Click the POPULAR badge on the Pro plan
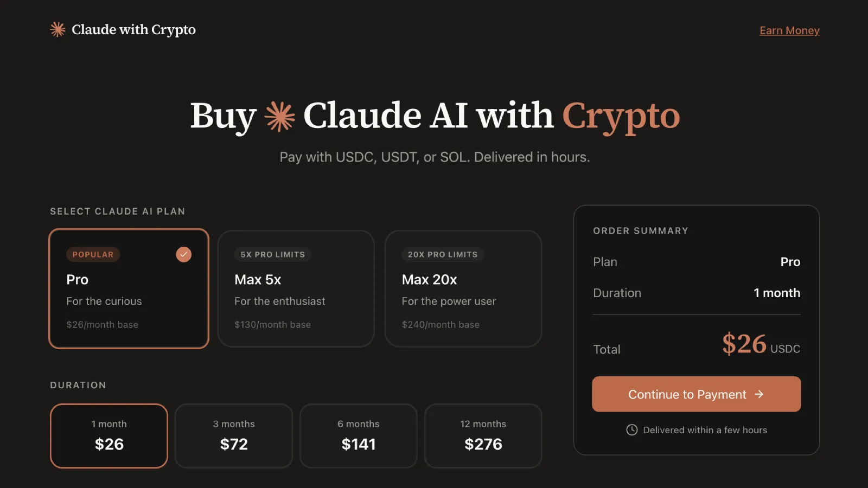The image size is (868, 488). 93,254
